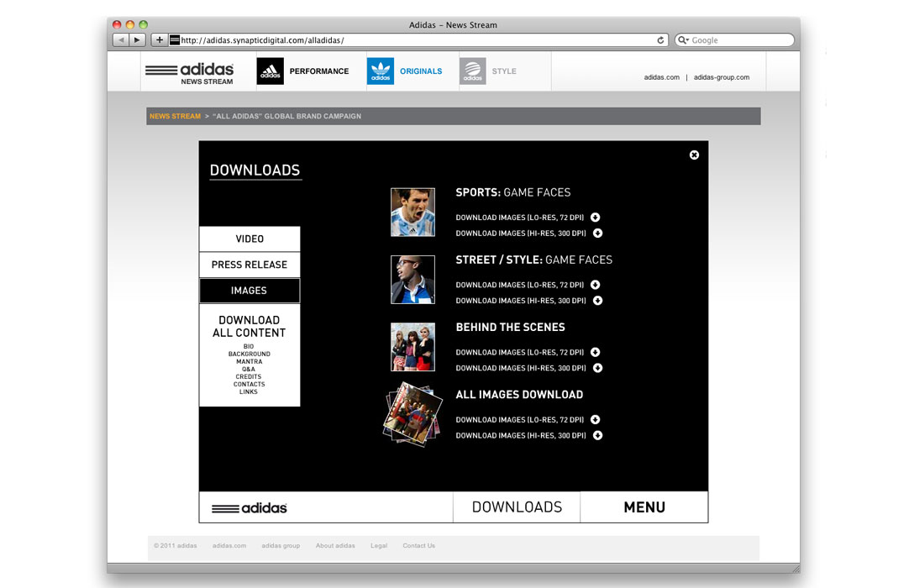Image resolution: width=909 pixels, height=588 pixels.
Task: Reload the page with the refresh icon
Action: pyautogui.click(x=660, y=40)
